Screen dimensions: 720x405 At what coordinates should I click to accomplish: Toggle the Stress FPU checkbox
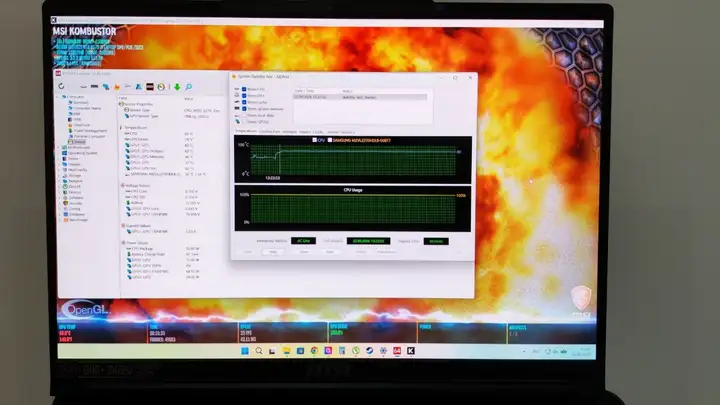(x=244, y=96)
